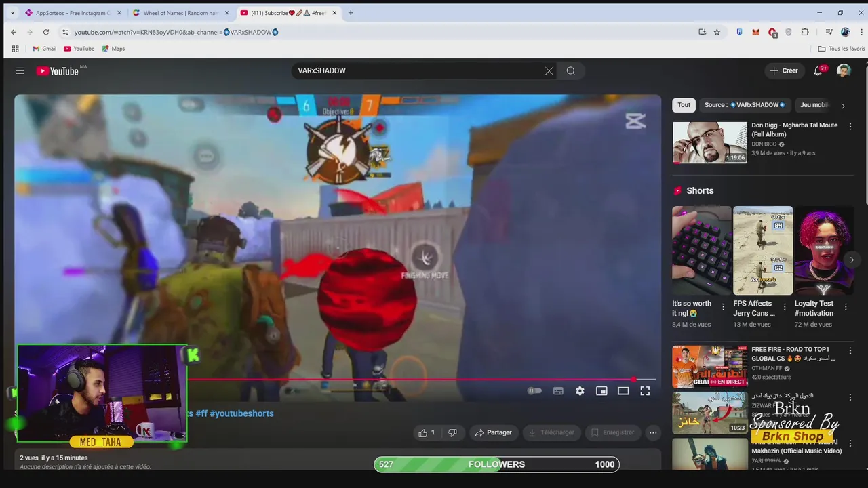Open Chrome three-dot menu

861,32
